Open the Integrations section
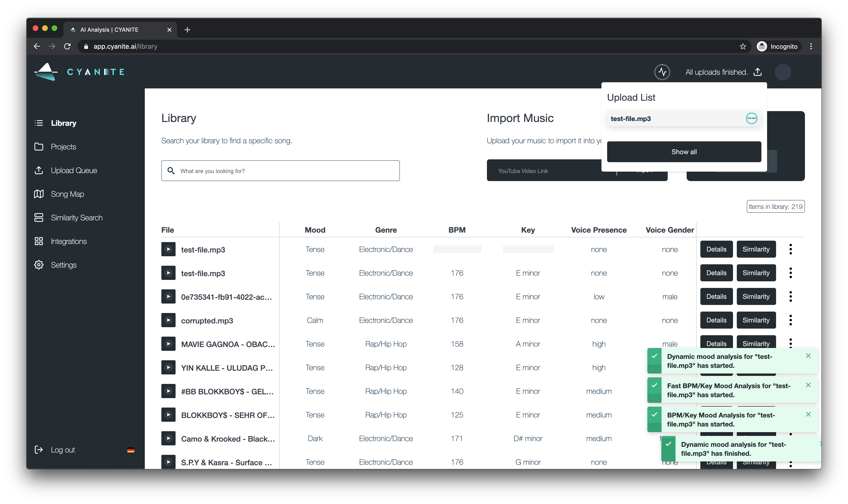 point(69,241)
